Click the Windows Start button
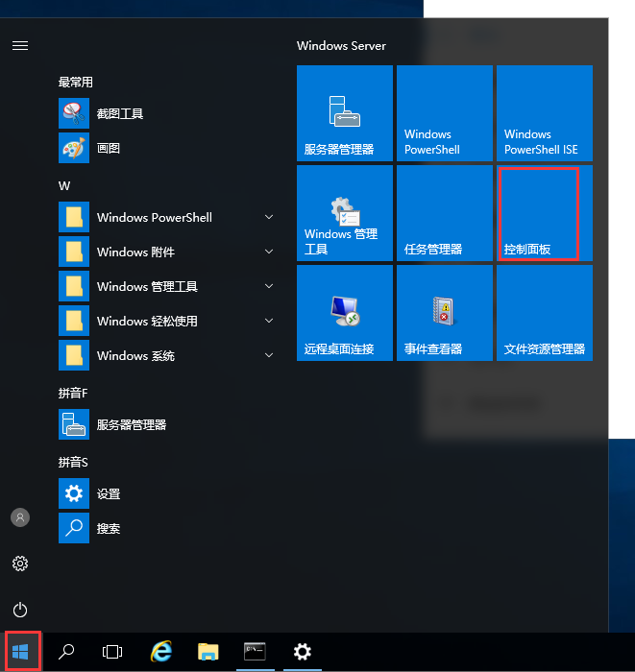Viewport: 635px width, 672px height. [20, 652]
